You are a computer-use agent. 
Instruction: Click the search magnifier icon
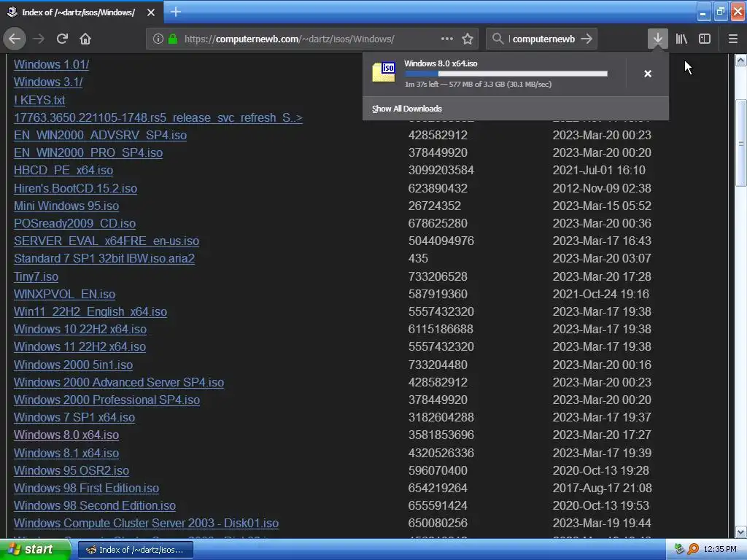coord(498,39)
